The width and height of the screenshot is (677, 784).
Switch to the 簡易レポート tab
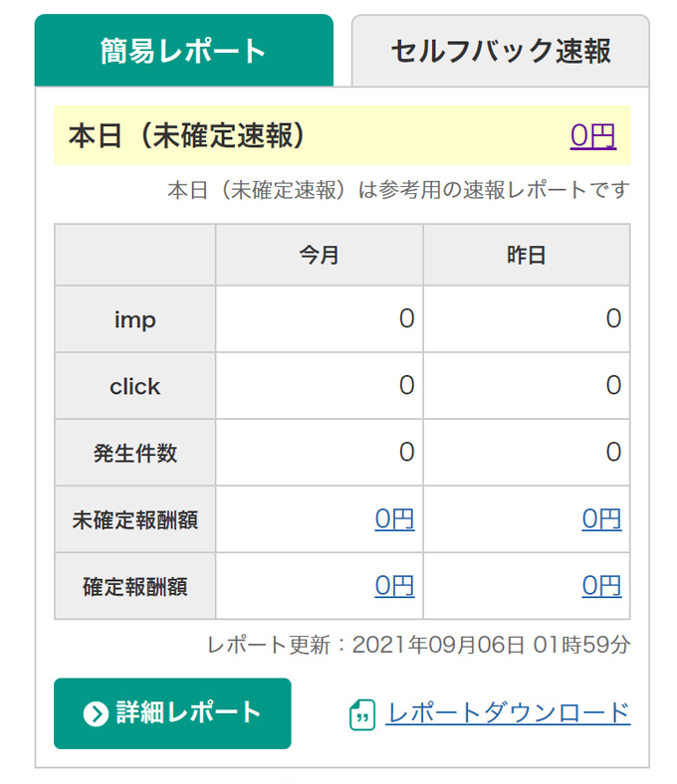(x=183, y=51)
